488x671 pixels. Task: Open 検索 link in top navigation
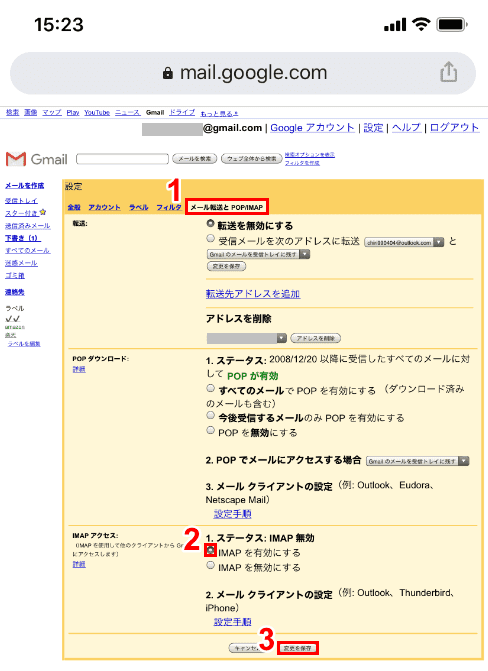click(12, 113)
